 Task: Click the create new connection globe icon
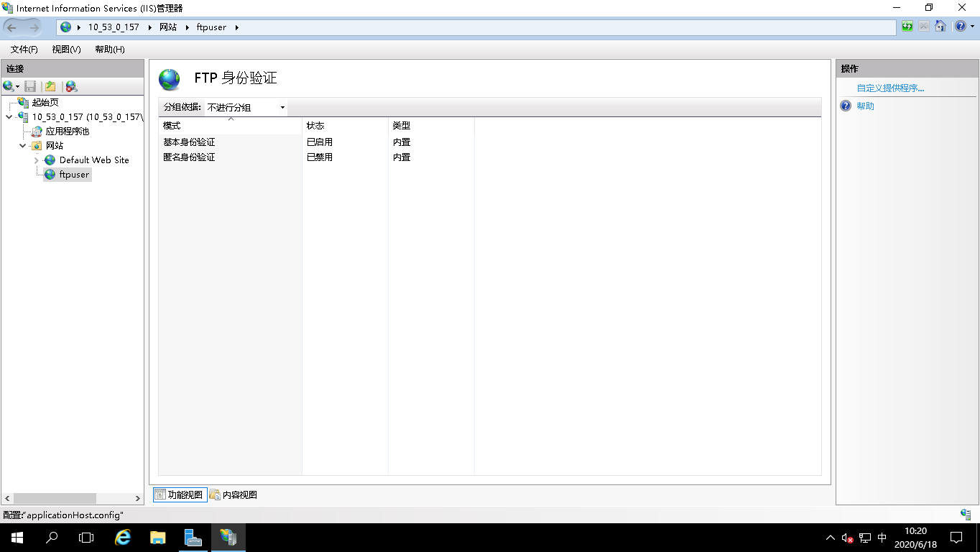click(x=9, y=86)
